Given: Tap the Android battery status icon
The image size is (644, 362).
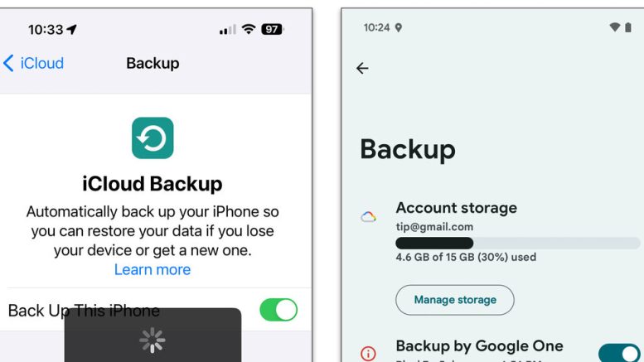Looking at the screenshot, I should [628, 27].
